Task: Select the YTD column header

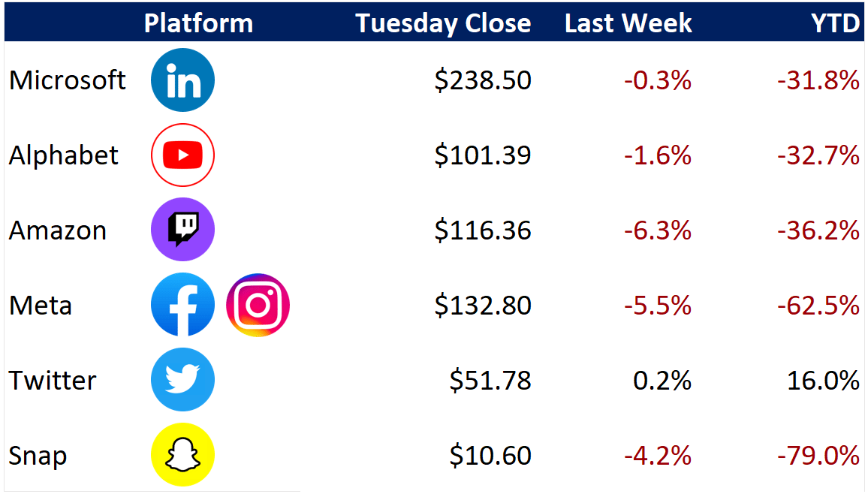Action: coord(835,23)
